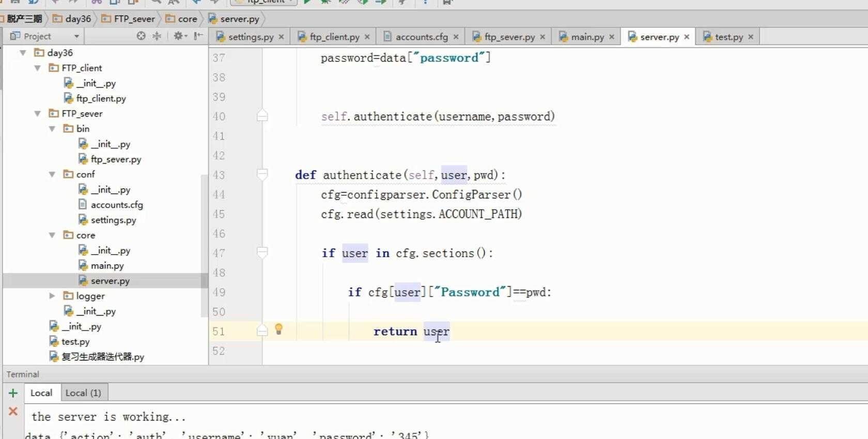The image size is (868, 439).
Task: Close the main.py tab
Action: point(612,37)
